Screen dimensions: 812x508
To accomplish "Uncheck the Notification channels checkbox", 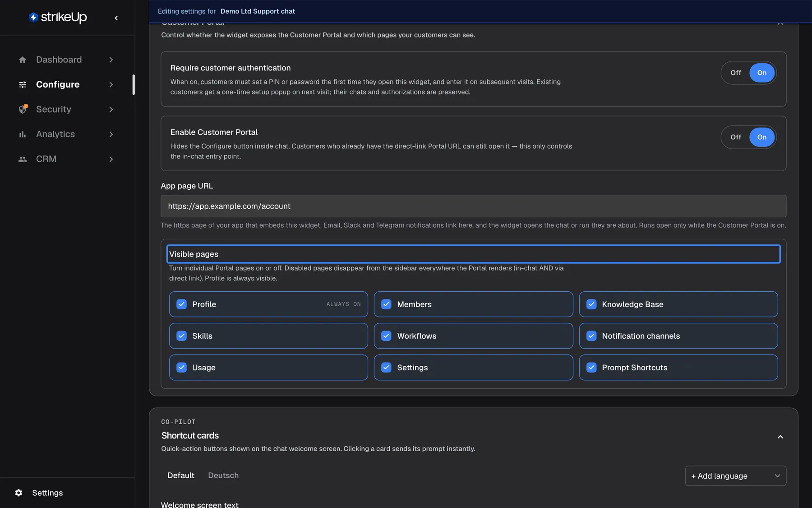I will click(x=591, y=336).
